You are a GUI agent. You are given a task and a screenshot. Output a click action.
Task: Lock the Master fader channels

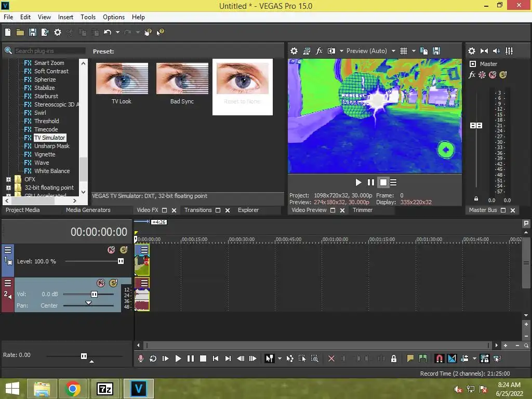coord(476,199)
